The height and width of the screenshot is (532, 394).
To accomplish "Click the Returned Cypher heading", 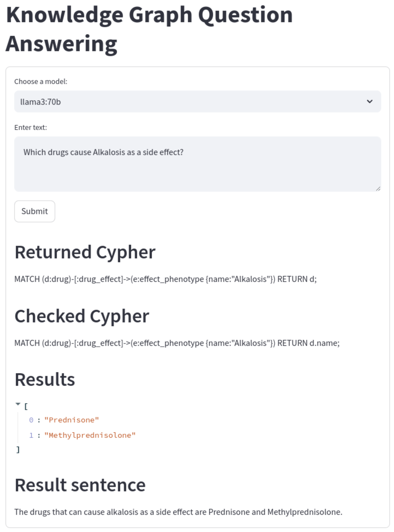I will point(85,252).
